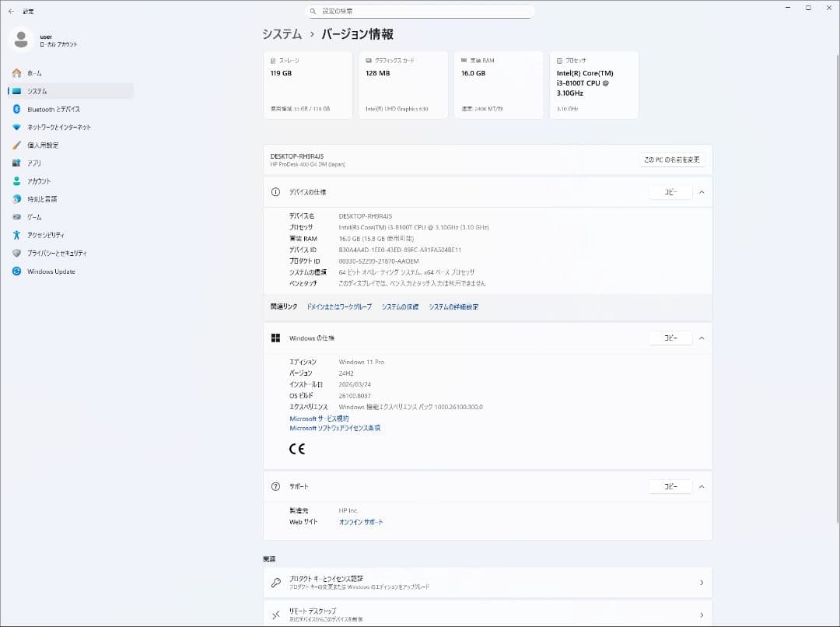
Task: Open the ストレージ 119 GB card
Action: [307, 86]
